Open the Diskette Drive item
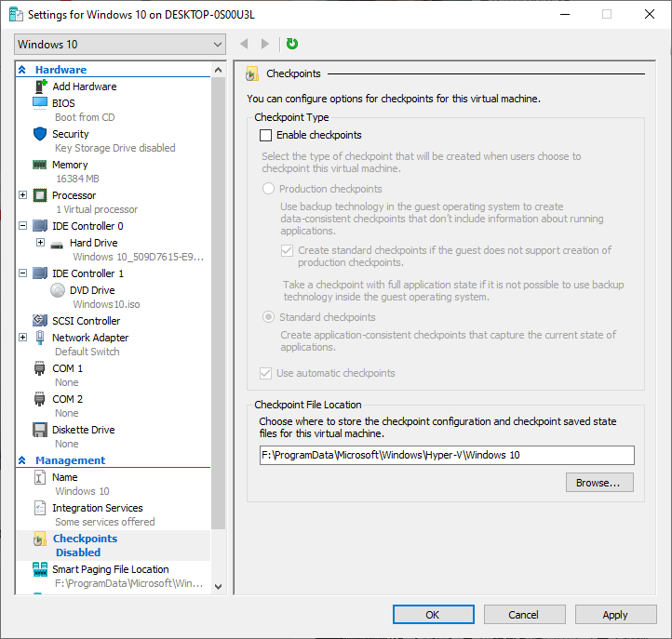Screen dimensions: 672x639 tap(83, 430)
